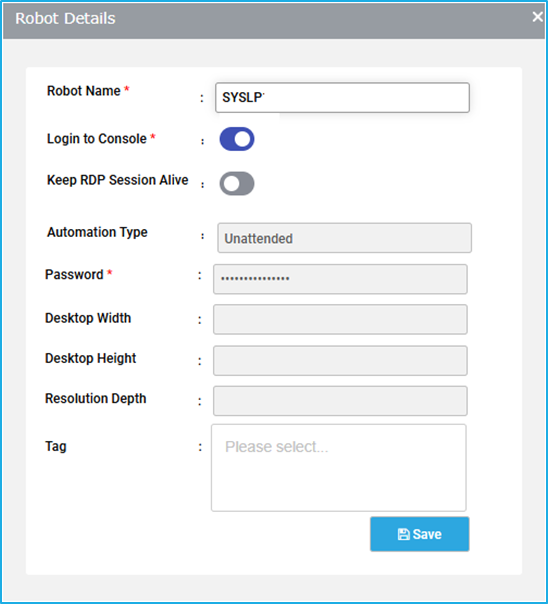Focus the Robot Name text box
Viewport: 548px width, 604px height.
click(x=342, y=97)
